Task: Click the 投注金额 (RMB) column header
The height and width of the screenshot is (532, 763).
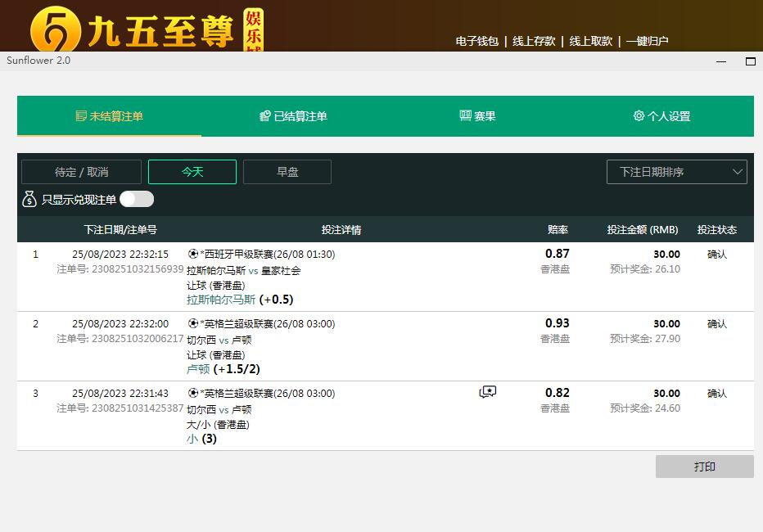Action: pos(643,229)
